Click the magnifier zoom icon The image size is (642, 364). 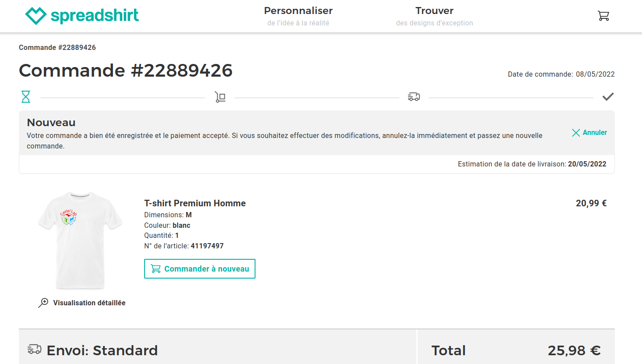coord(43,303)
